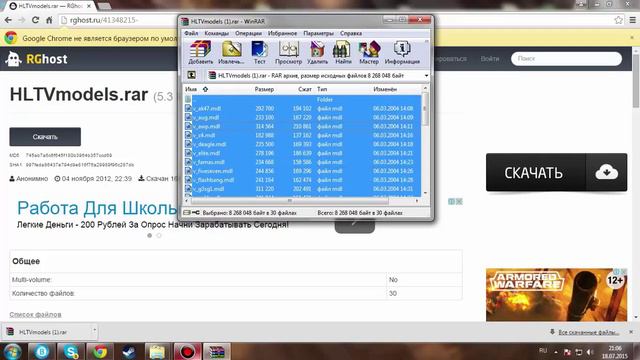
Task: Click the key icon in WinRAR status bar
Action: (196, 213)
